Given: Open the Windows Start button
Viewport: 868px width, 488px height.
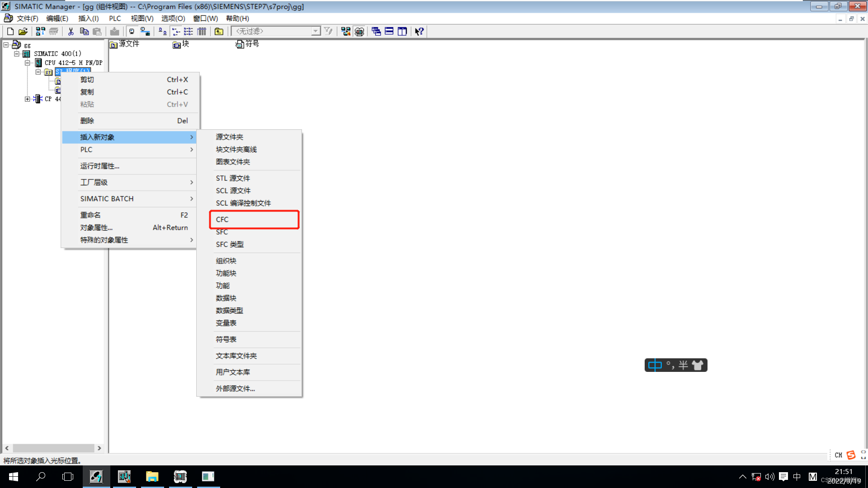Looking at the screenshot, I should pos(14,477).
